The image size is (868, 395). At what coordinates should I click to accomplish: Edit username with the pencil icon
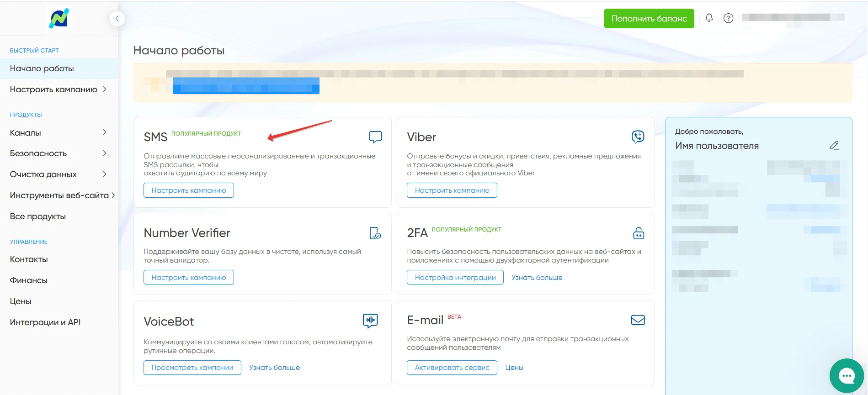[x=834, y=145]
